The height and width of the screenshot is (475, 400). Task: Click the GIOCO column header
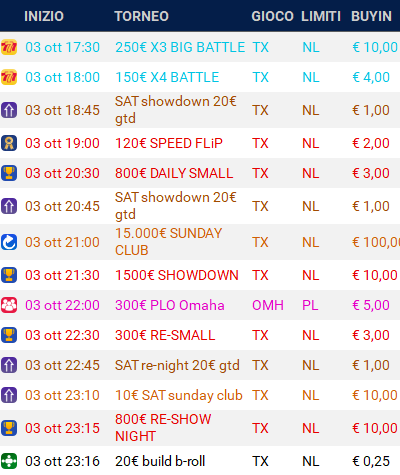pyautogui.click(x=272, y=16)
